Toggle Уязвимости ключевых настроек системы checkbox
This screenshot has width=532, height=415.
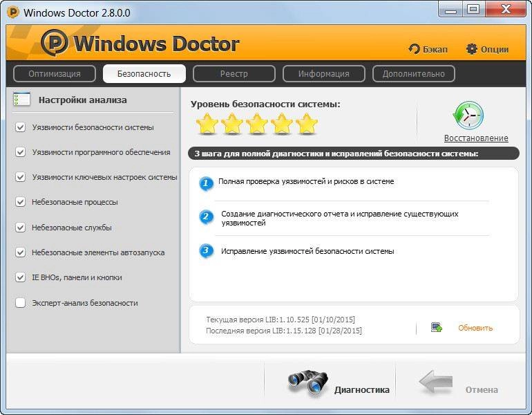[20, 177]
